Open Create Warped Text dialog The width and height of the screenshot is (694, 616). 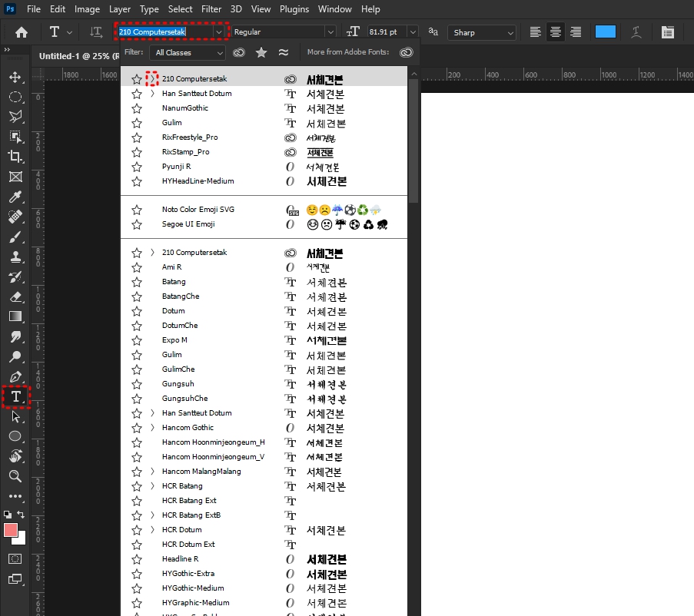click(636, 31)
